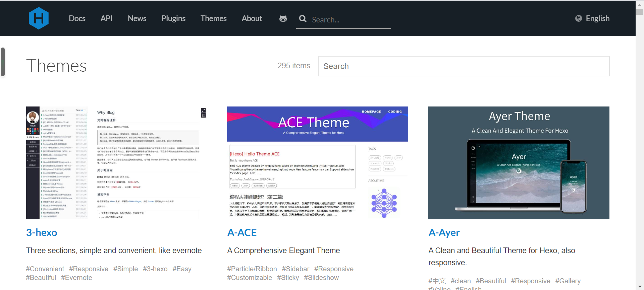Viewport: 644px width, 290px height.
Task: Select the #Simple tag
Action: tap(125, 269)
